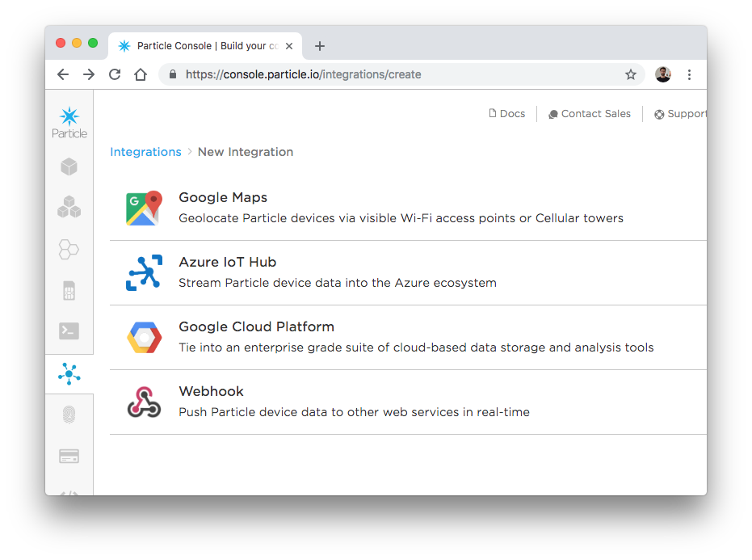The width and height of the screenshot is (752, 560).
Task: Click the browser reload button
Action: click(x=115, y=74)
